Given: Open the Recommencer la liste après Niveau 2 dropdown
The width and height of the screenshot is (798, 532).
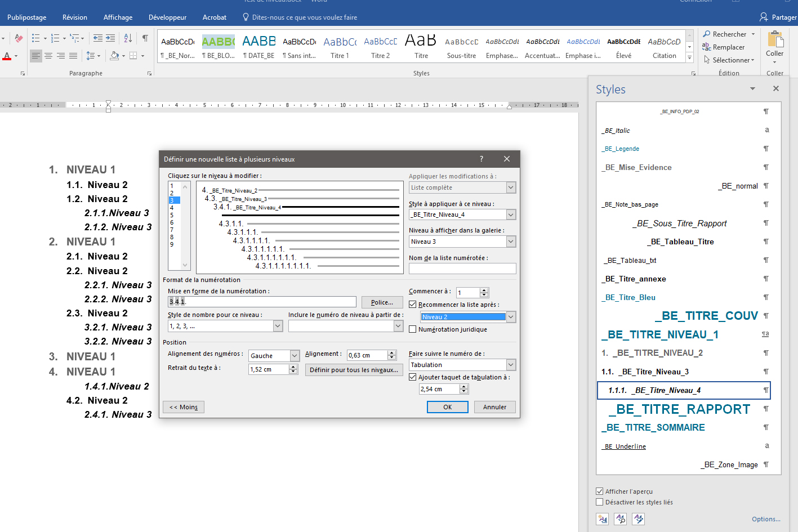Looking at the screenshot, I should tap(511, 317).
